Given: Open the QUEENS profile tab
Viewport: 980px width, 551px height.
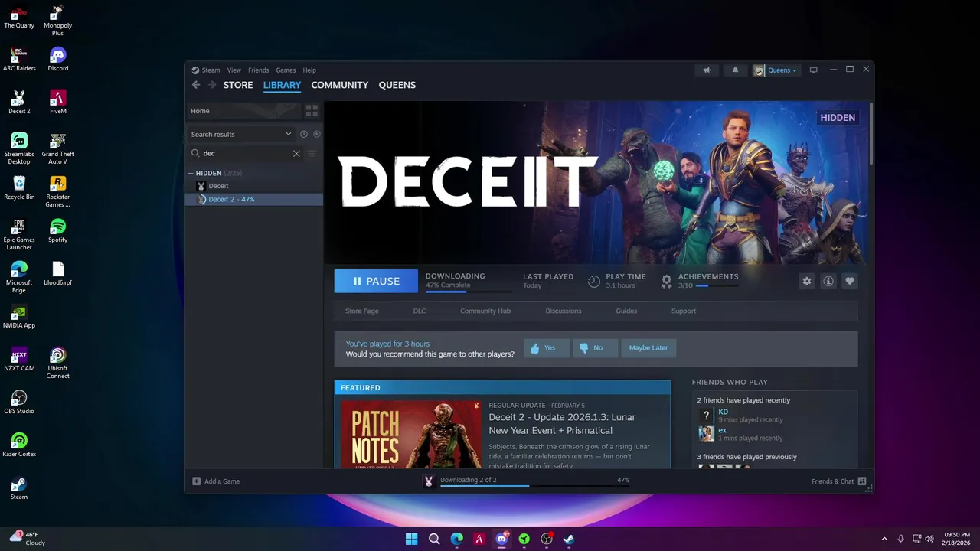Looking at the screenshot, I should click(397, 85).
